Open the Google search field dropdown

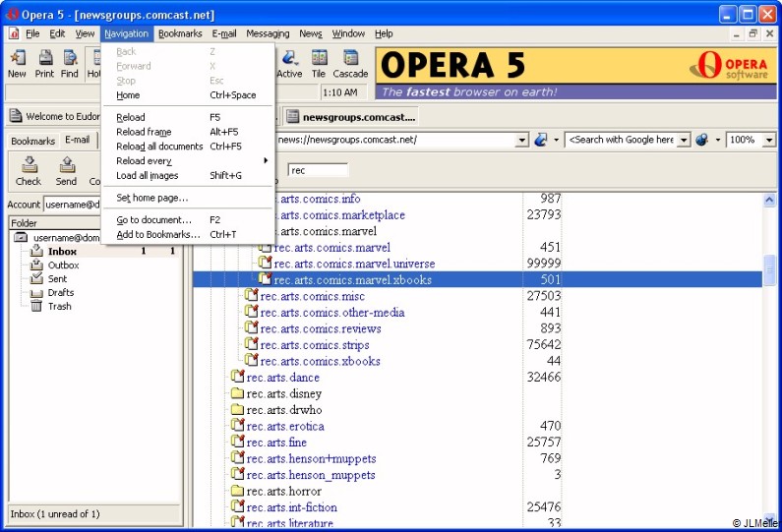tap(684, 140)
